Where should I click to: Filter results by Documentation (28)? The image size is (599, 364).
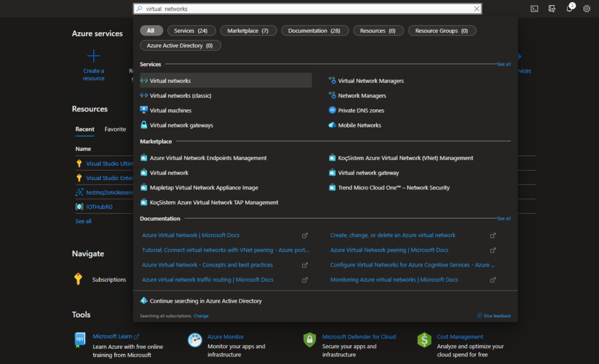[314, 30]
